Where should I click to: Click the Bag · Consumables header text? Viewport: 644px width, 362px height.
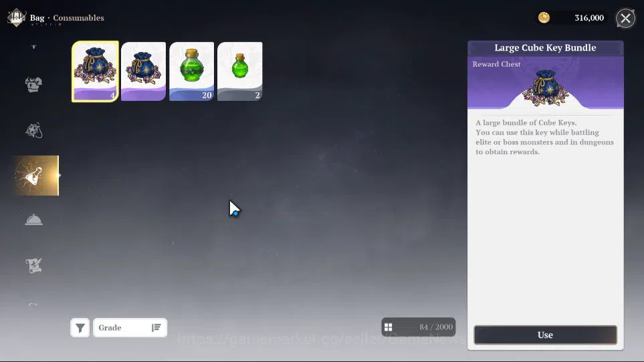(x=67, y=17)
